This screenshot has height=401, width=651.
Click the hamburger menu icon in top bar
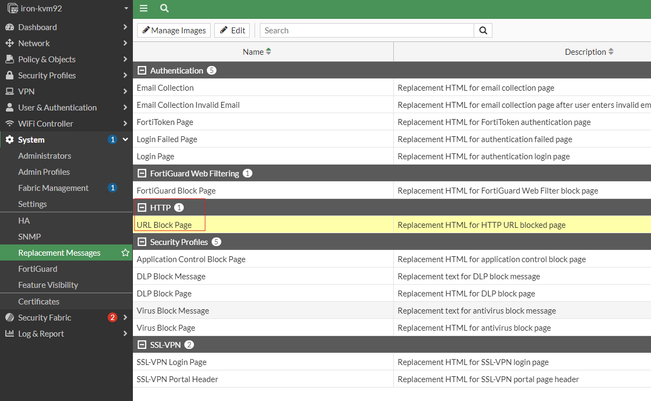point(144,8)
